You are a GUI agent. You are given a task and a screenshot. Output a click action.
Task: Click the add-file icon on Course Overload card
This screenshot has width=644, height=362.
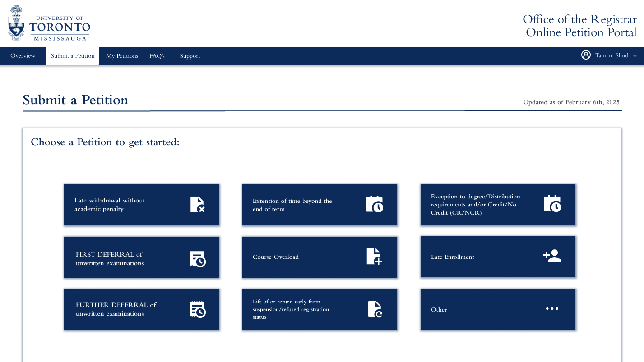[x=374, y=257]
